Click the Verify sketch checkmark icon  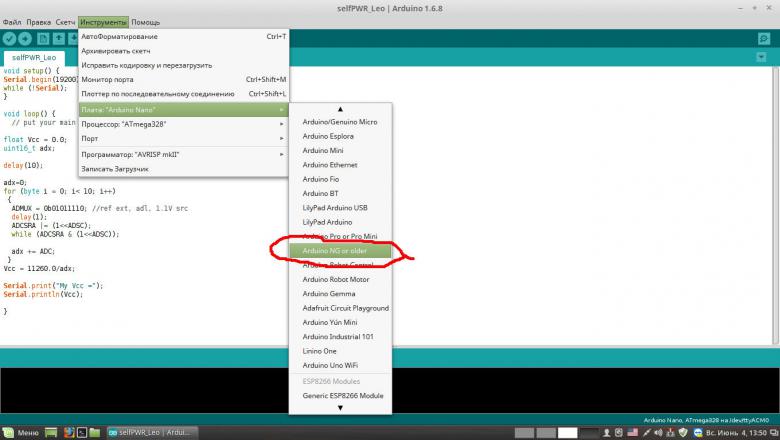coord(9,39)
